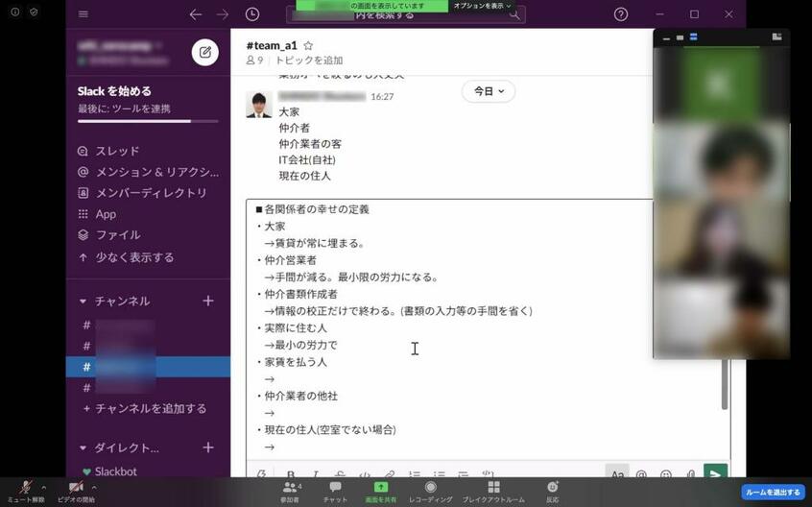Collapse the チャンネル section
The height and width of the screenshot is (507, 812).
(83, 301)
